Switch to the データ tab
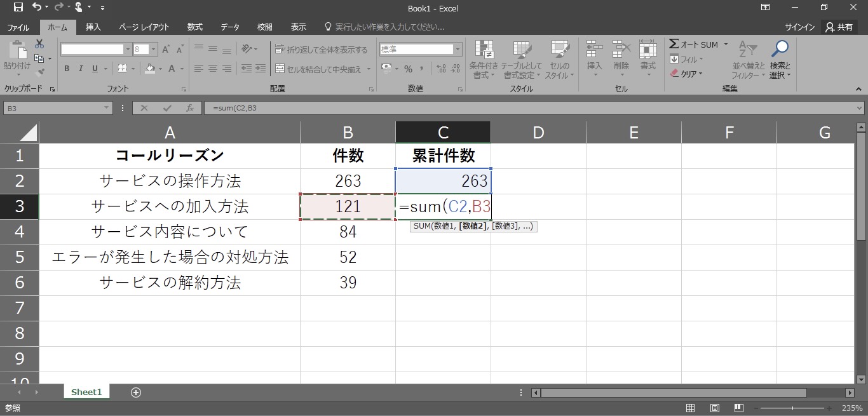Viewport: 868px width, 416px height. click(230, 27)
